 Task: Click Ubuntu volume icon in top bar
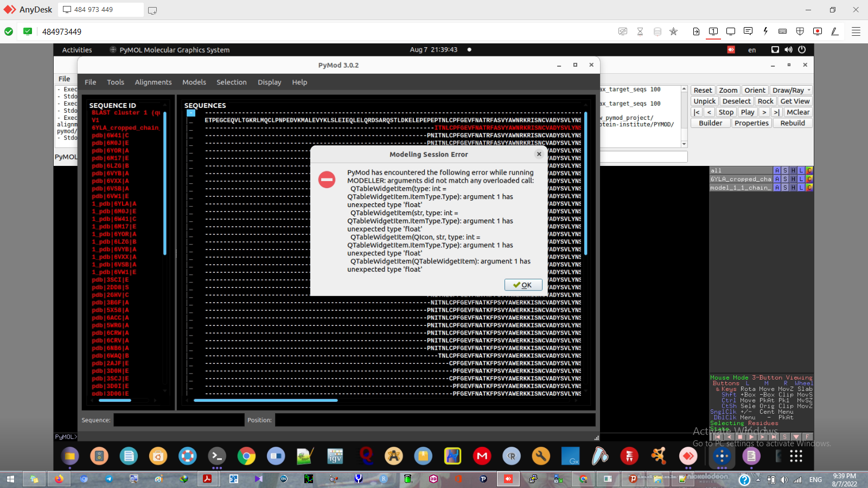coord(788,50)
